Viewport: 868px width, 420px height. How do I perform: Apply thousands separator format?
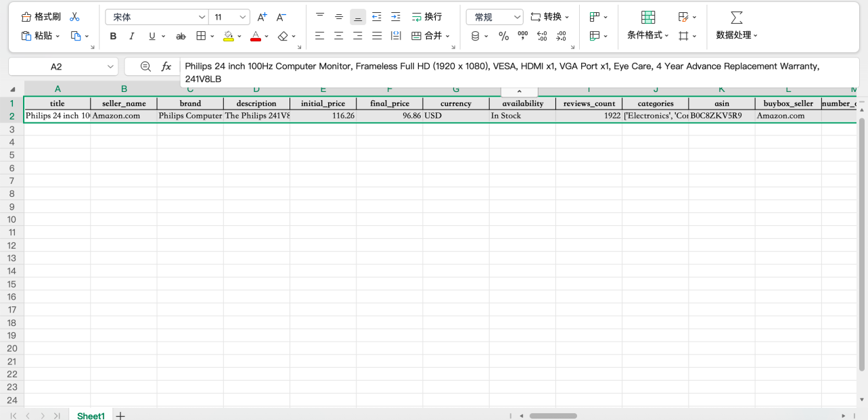[522, 36]
